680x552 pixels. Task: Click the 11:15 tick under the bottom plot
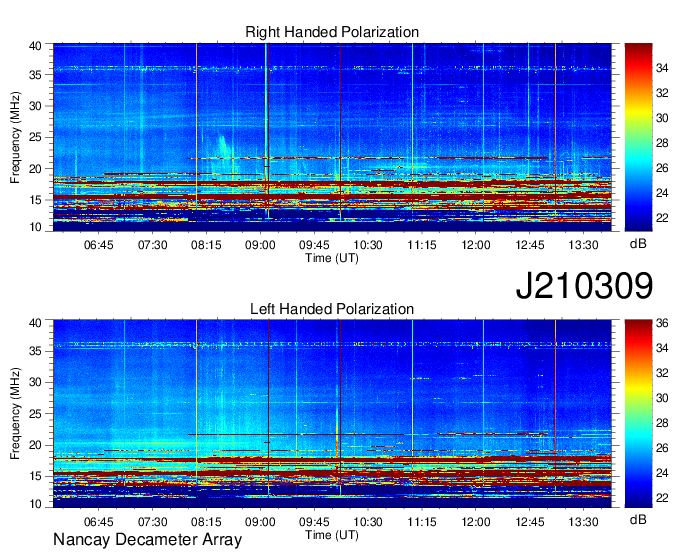coord(422,522)
